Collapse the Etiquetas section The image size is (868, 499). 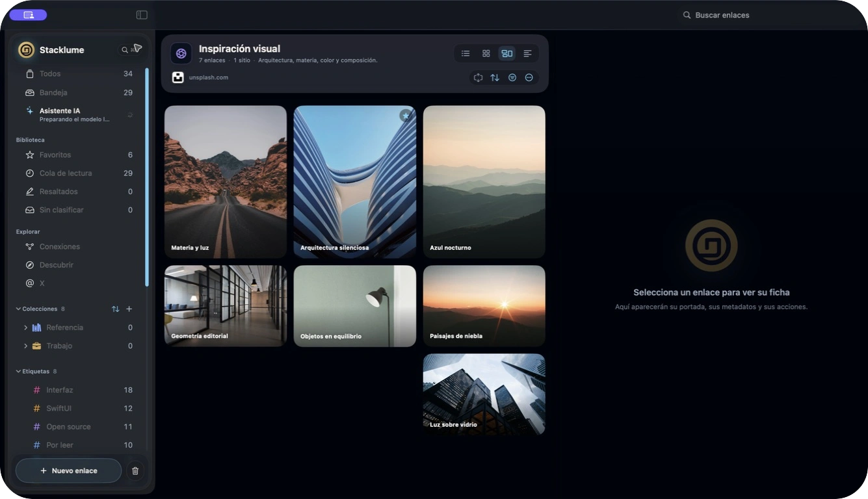pos(18,371)
